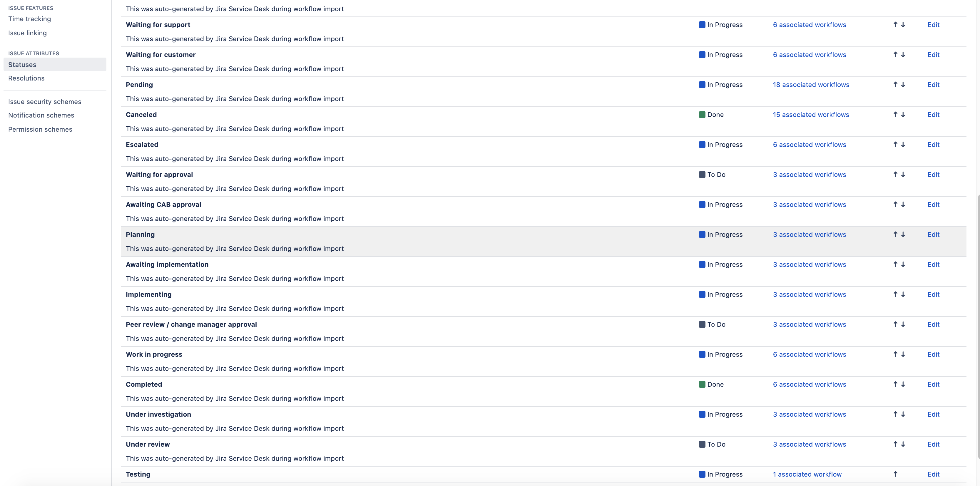
Task: Open Resolutions in sidebar
Action: (x=26, y=78)
